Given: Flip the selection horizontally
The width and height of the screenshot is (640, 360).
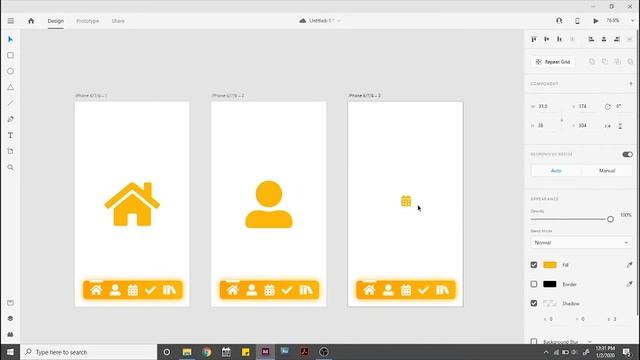Looking at the screenshot, I should (x=608, y=126).
